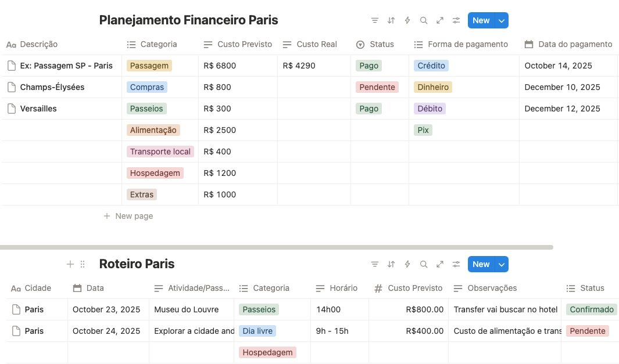Add a new page row below Extras
619x364 pixels.
pyautogui.click(x=134, y=216)
